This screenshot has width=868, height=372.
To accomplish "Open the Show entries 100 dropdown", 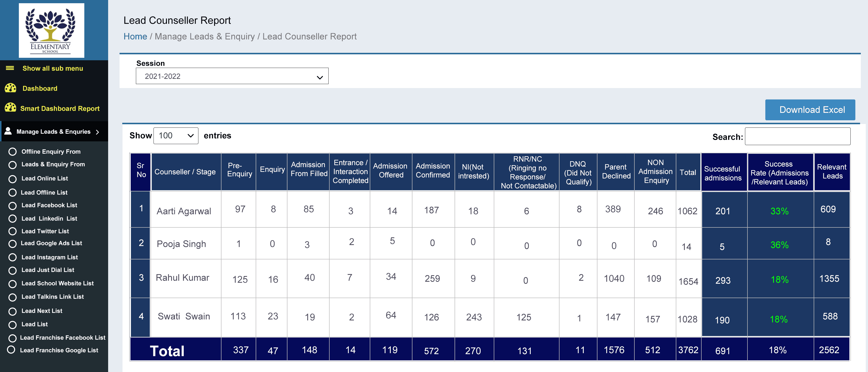I will (176, 136).
